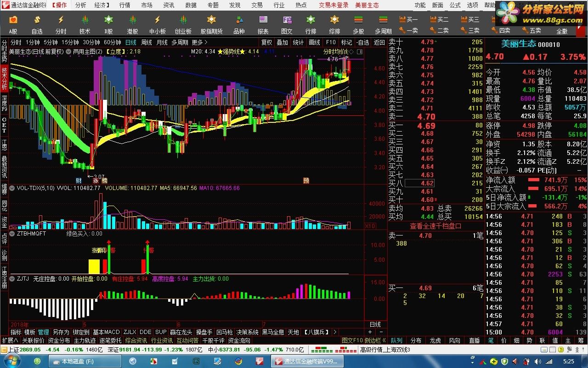This screenshot has height=368, width=588.
Task: Select the 日线 daily period
Action: click(131, 42)
